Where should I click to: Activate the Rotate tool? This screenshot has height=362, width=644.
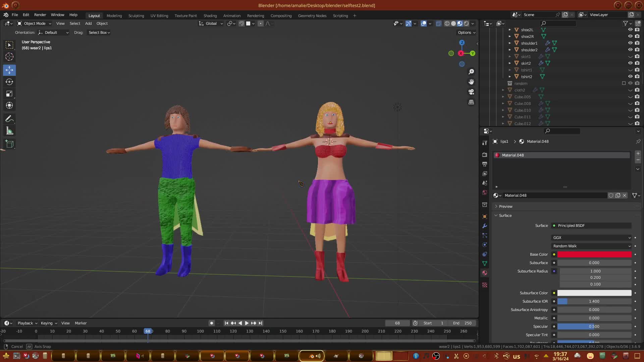click(9, 82)
